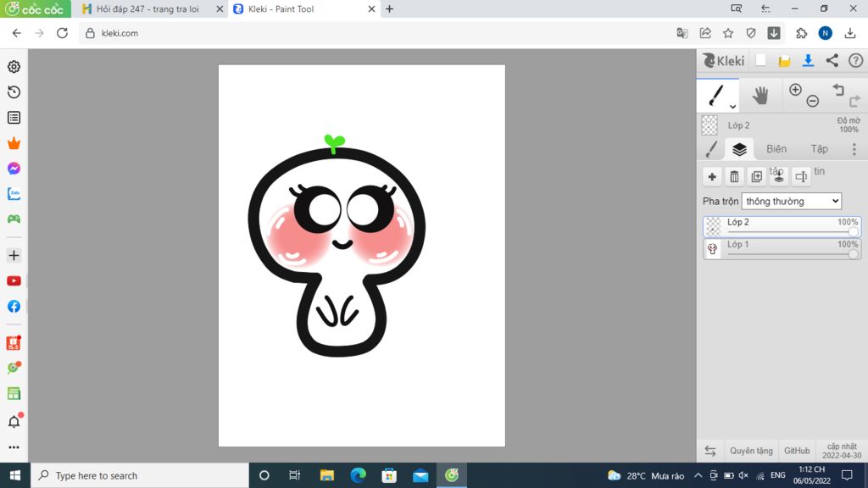Open an image file via folder icon

[784, 60]
